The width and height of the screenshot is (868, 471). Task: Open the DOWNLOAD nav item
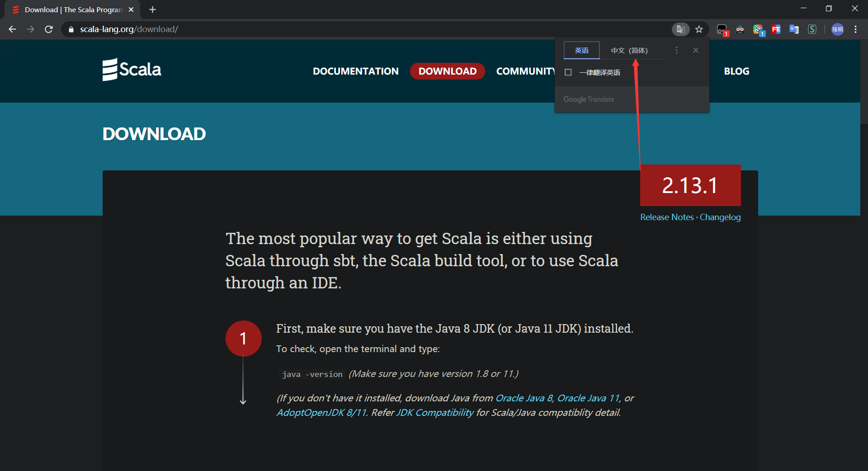pyautogui.click(x=448, y=71)
